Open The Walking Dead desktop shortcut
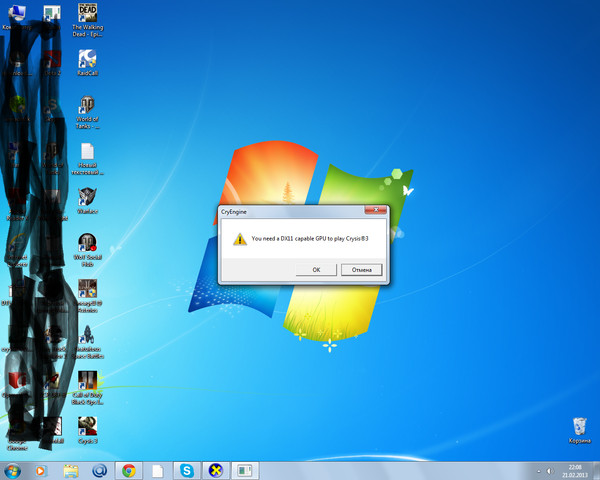The height and width of the screenshot is (480, 600). pyautogui.click(x=88, y=20)
